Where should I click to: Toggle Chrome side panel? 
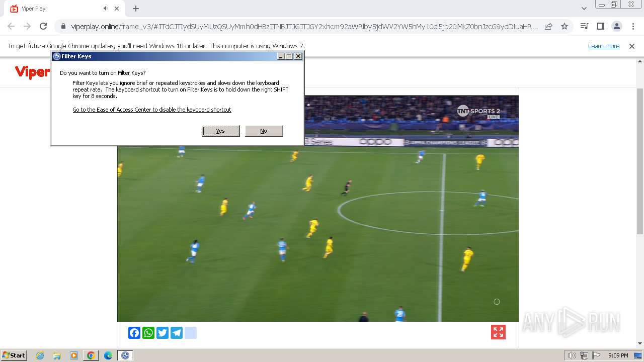[x=600, y=26]
